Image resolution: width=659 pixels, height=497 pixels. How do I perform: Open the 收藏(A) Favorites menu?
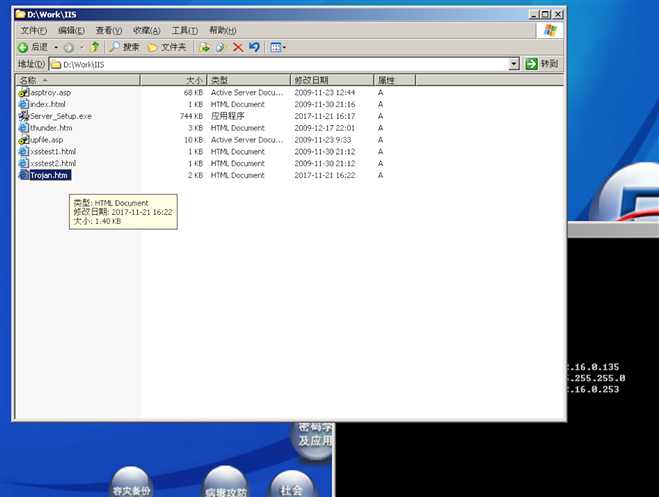pos(146,30)
